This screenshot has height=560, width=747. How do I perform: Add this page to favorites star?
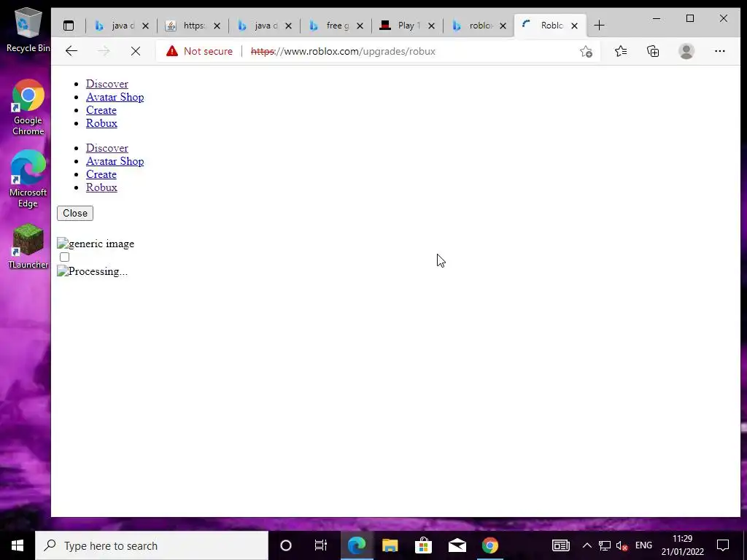pos(586,52)
